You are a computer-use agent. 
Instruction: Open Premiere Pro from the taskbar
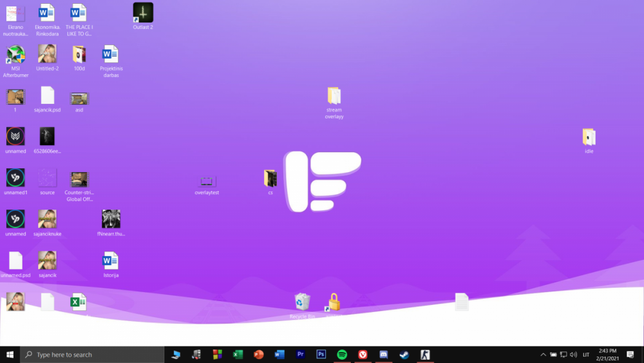(x=300, y=355)
